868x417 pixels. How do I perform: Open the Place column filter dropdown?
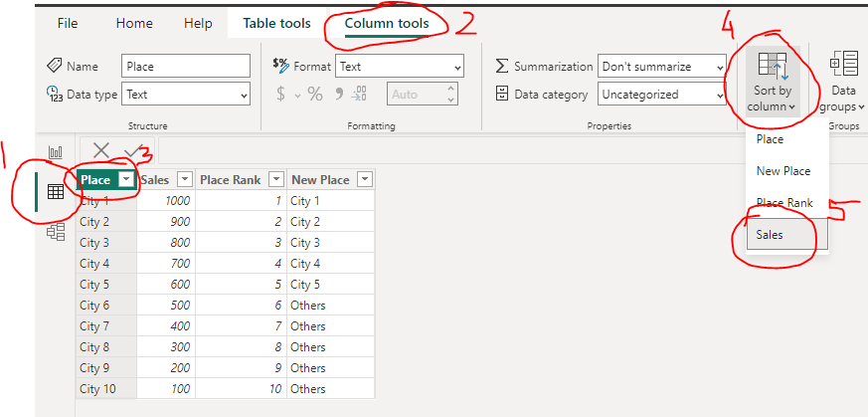point(127,179)
